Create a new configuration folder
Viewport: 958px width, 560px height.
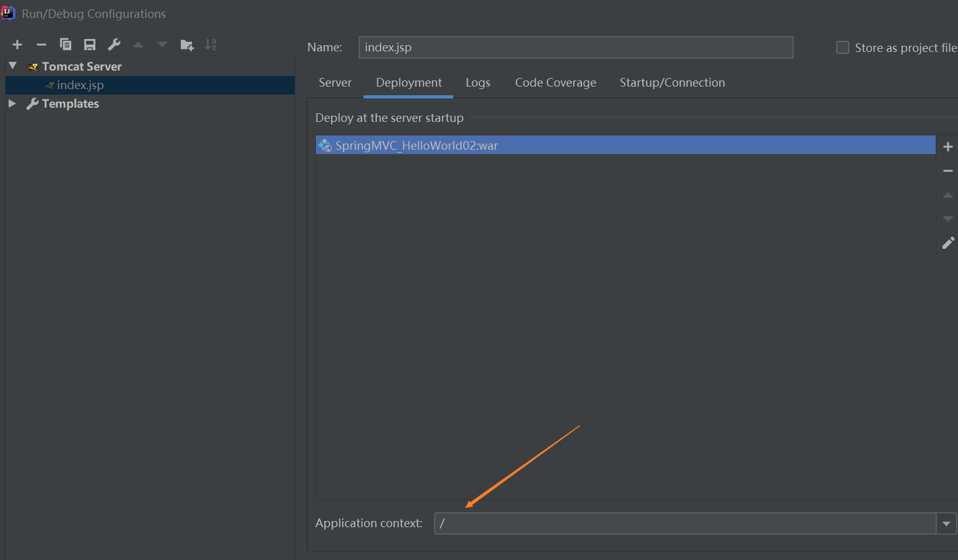(186, 45)
